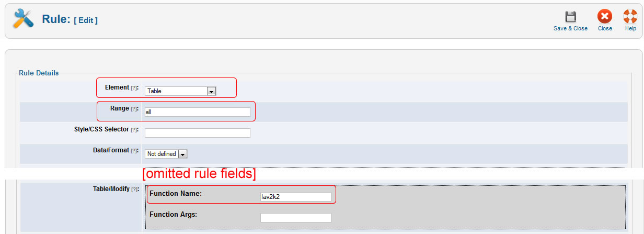644x234 pixels.
Task: Show the help tooltip beside Element
Action: 134,88
